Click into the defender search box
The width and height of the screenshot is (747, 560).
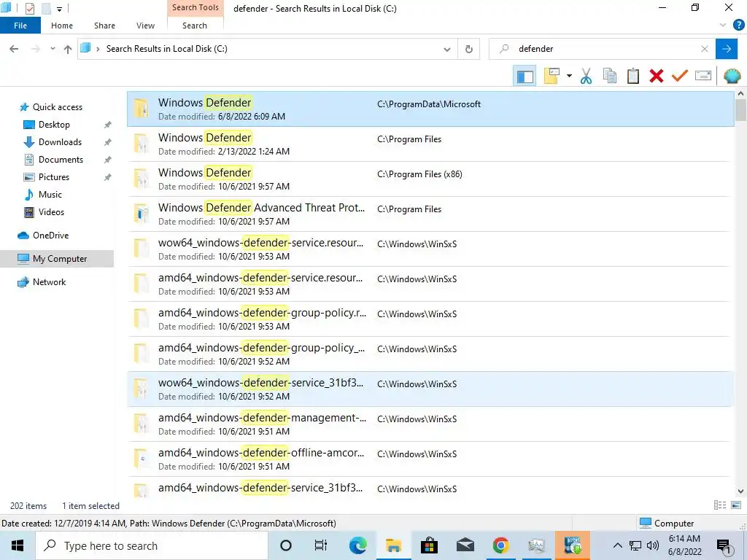[x=601, y=49]
